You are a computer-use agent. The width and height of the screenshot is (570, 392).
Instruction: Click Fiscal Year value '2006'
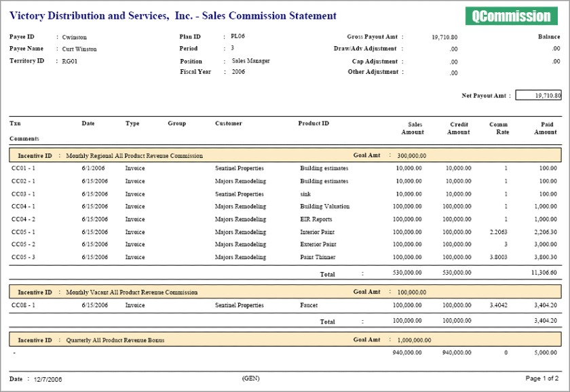(x=238, y=72)
